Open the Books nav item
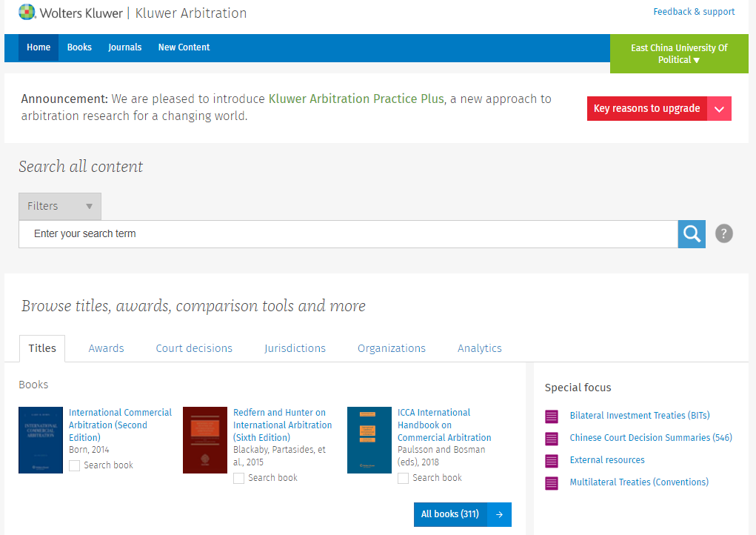756x535 pixels. tap(79, 47)
